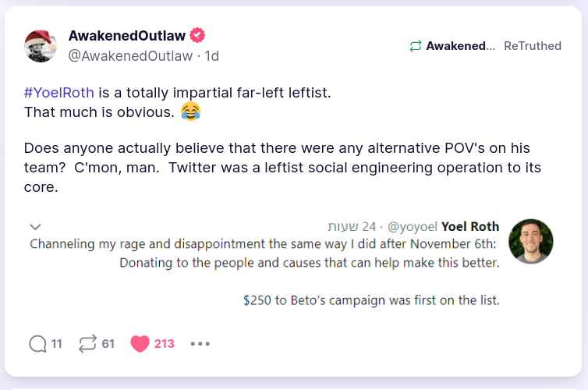ReTruth this post using the arrows icon
The height and width of the screenshot is (390, 588).
pyautogui.click(x=87, y=343)
